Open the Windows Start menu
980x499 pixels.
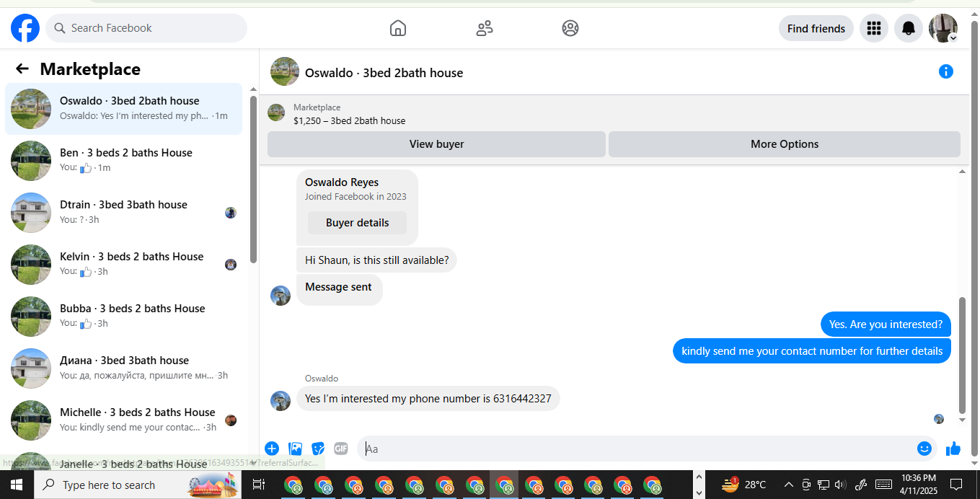pos(17,485)
